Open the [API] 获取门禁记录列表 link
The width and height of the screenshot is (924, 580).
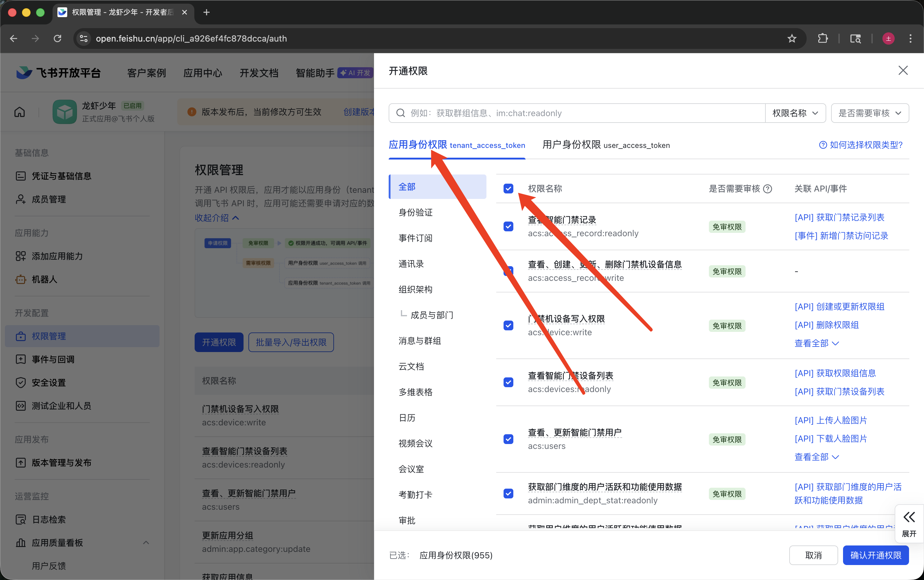pos(839,218)
